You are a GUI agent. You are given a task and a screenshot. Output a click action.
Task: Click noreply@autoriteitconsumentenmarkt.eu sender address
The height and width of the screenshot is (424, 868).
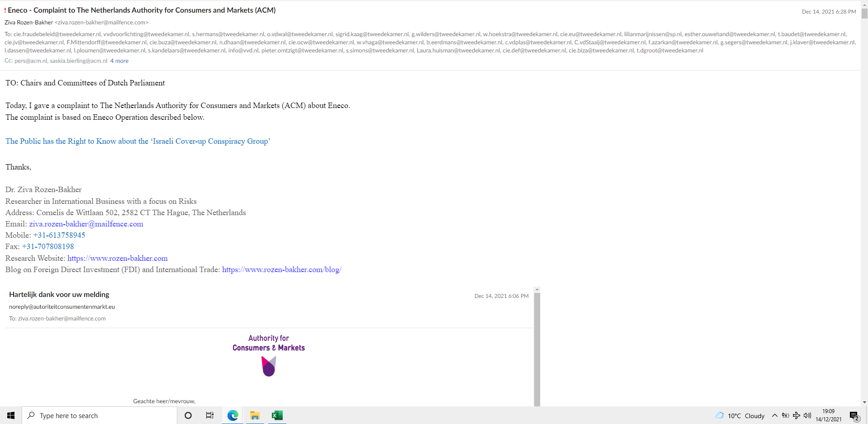click(62, 306)
